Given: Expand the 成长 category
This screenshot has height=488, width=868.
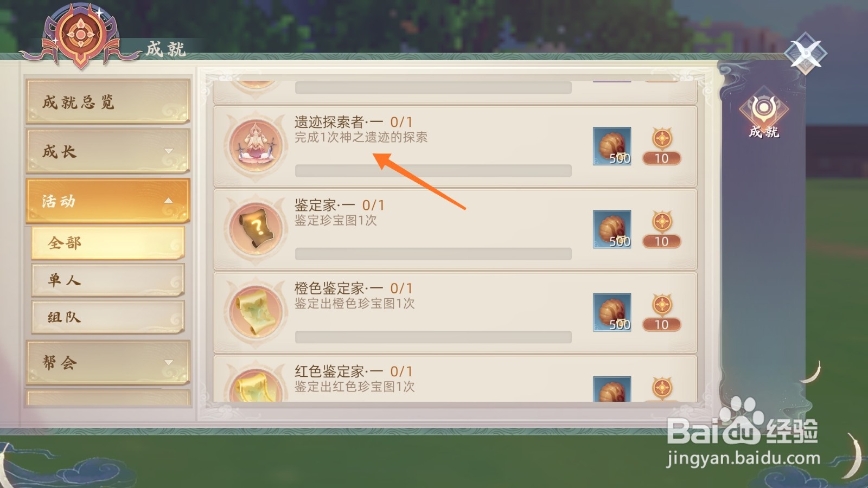Looking at the screenshot, I should tap(108, 151).
